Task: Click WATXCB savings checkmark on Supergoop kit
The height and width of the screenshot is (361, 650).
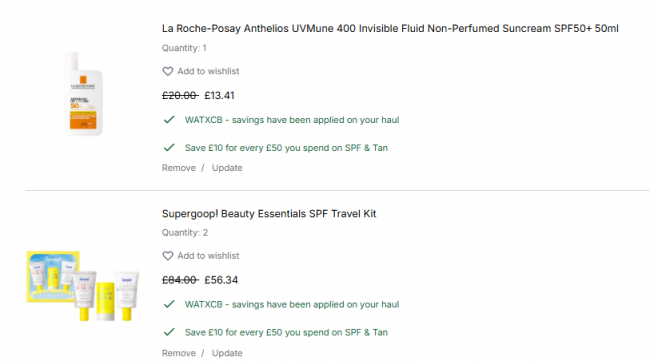Action: tap(169, 304)
